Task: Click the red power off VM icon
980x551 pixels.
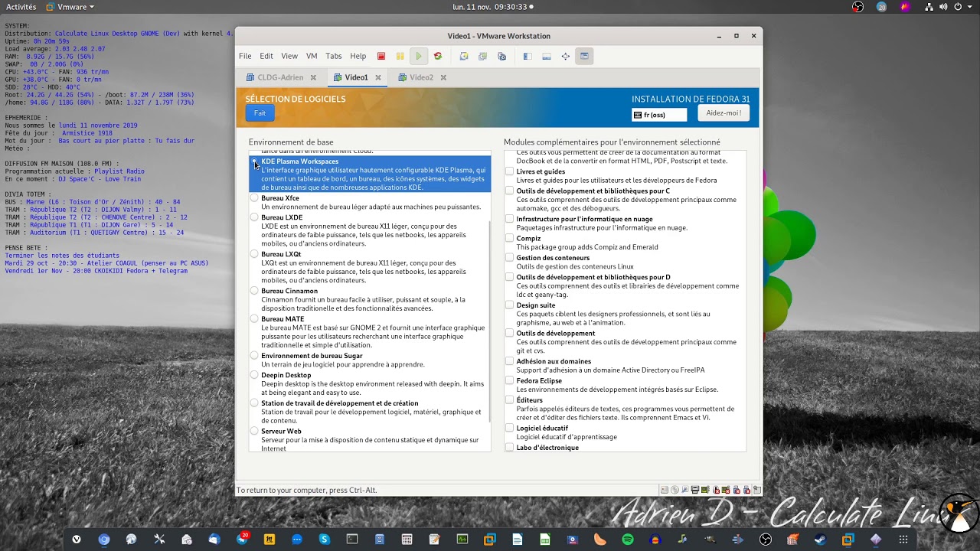Action: pos(381,56)
